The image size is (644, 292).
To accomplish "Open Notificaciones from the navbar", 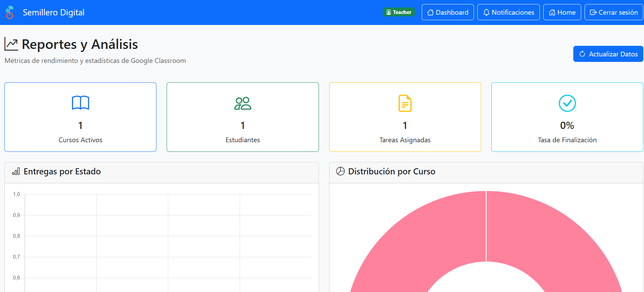I will pos(508,12).
